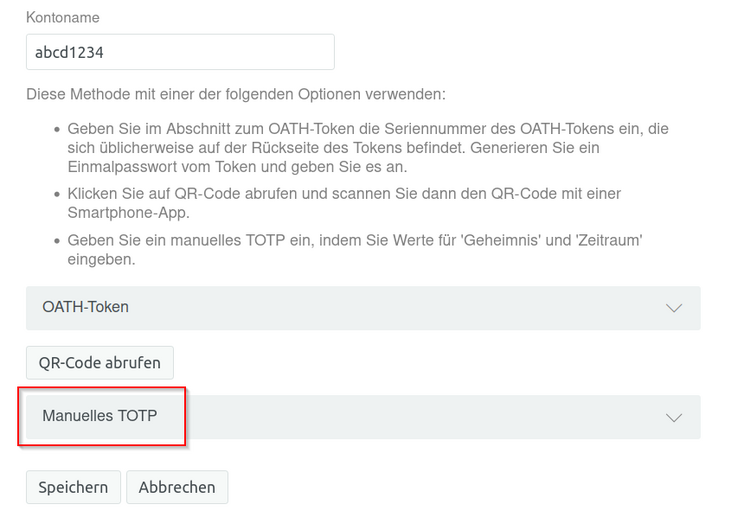Save with the Speichern button
This screenshot has width=744, height=530.
point(73,487)
